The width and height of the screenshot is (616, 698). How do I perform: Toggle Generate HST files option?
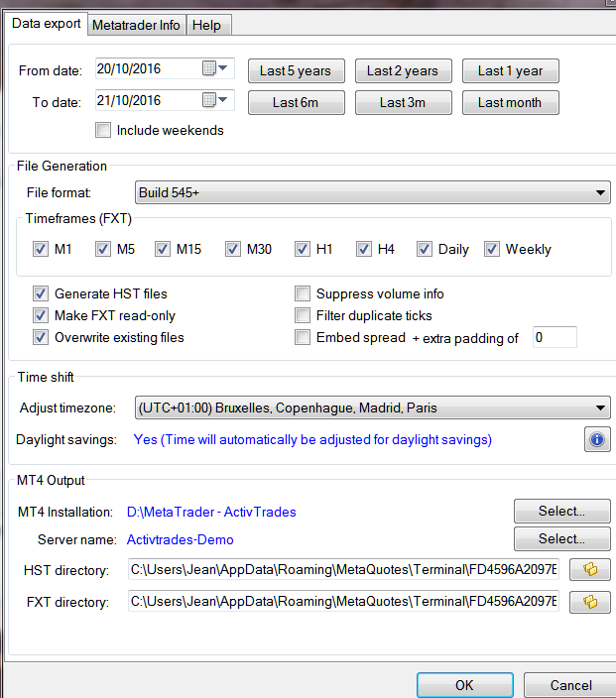click(x=41, y=293)
